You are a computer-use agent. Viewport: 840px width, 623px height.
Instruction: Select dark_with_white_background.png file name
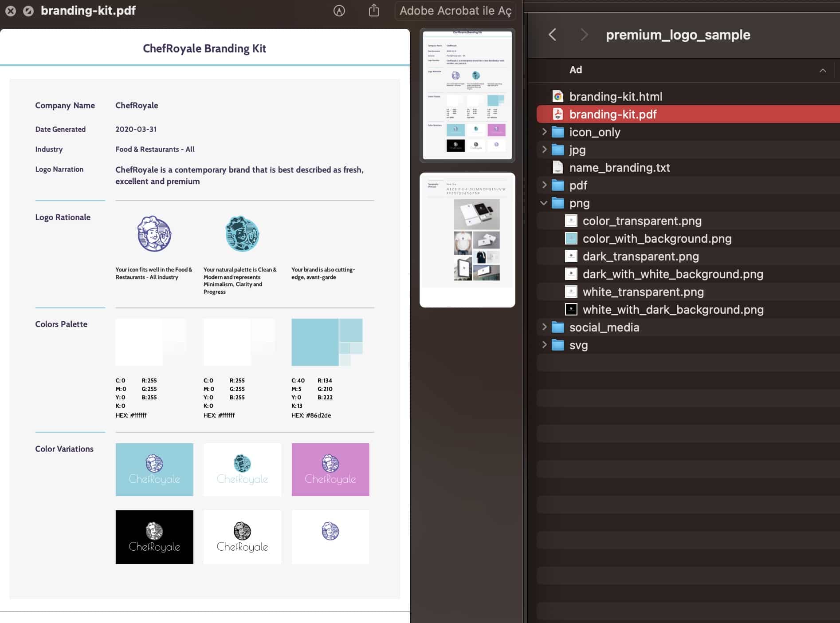pos(673,274)
